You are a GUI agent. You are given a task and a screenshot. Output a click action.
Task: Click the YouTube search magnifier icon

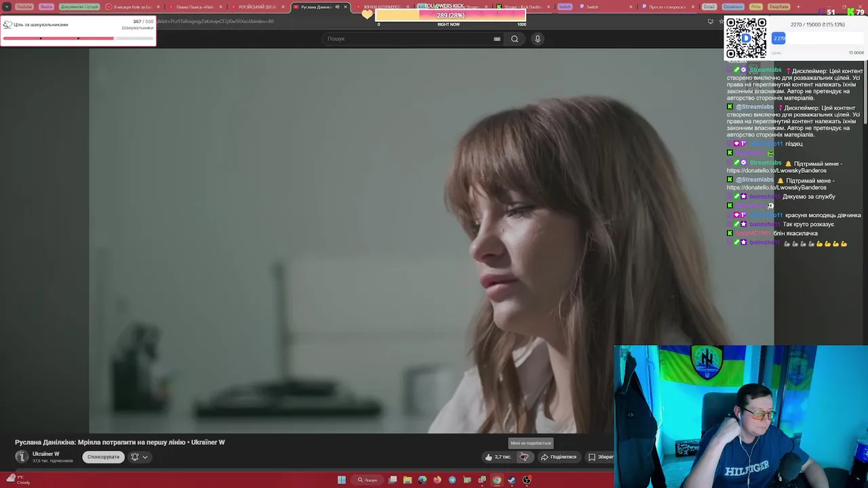point(515,39)
